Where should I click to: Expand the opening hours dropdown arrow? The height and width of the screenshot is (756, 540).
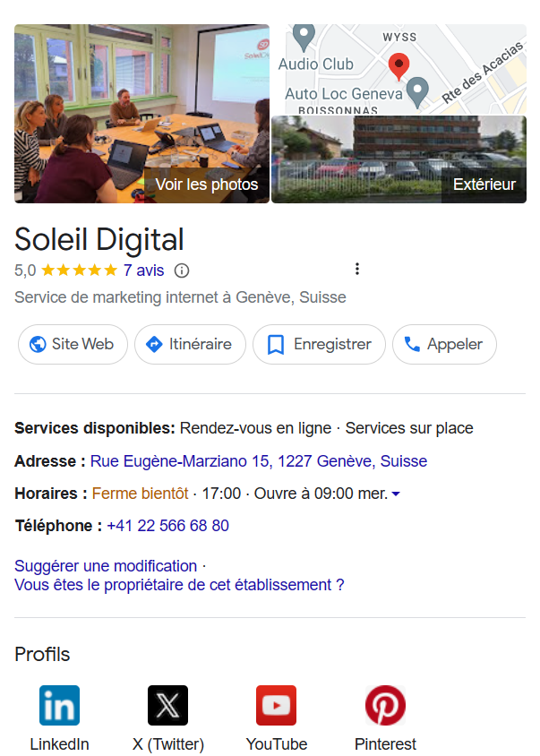[396, 494]
